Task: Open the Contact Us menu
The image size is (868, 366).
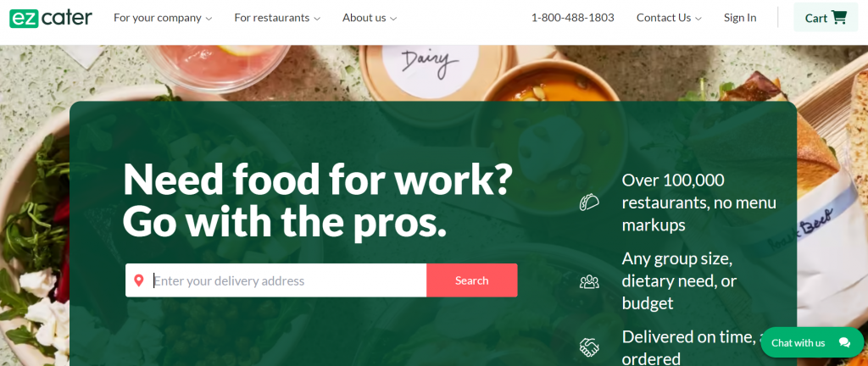Action: click(x=669, y=18)
